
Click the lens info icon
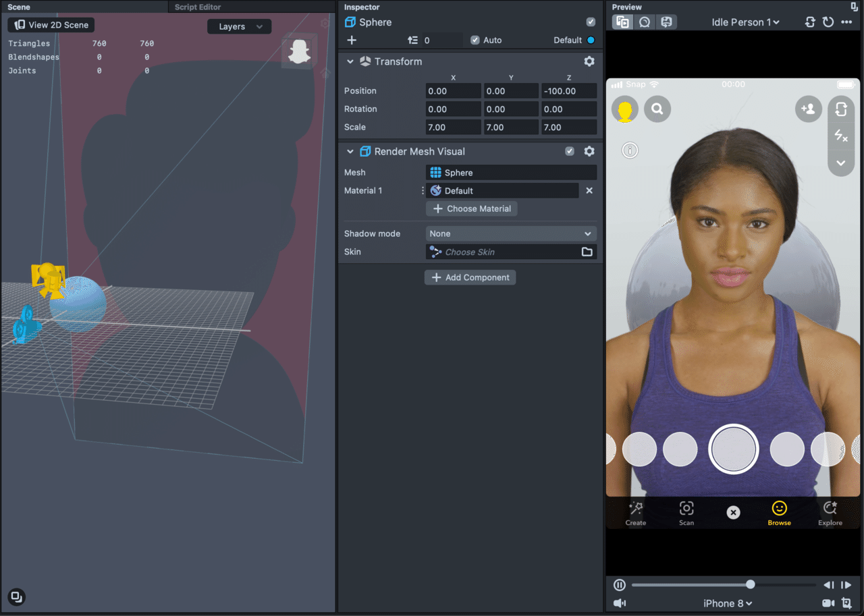[630, 150]
